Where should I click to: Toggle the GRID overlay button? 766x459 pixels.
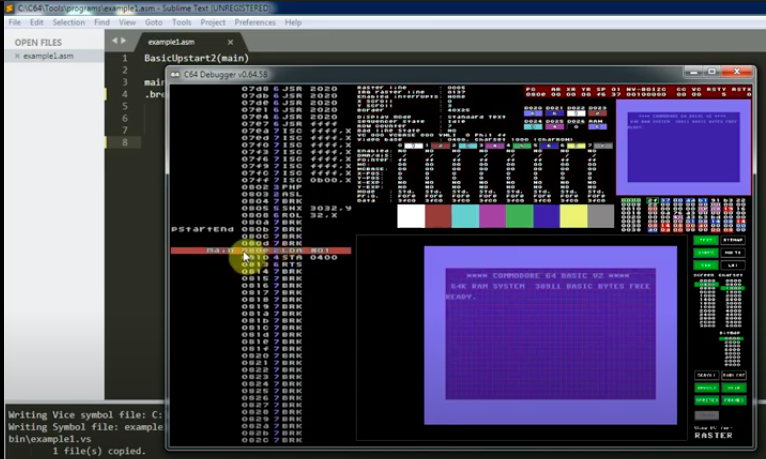(733, 387)
